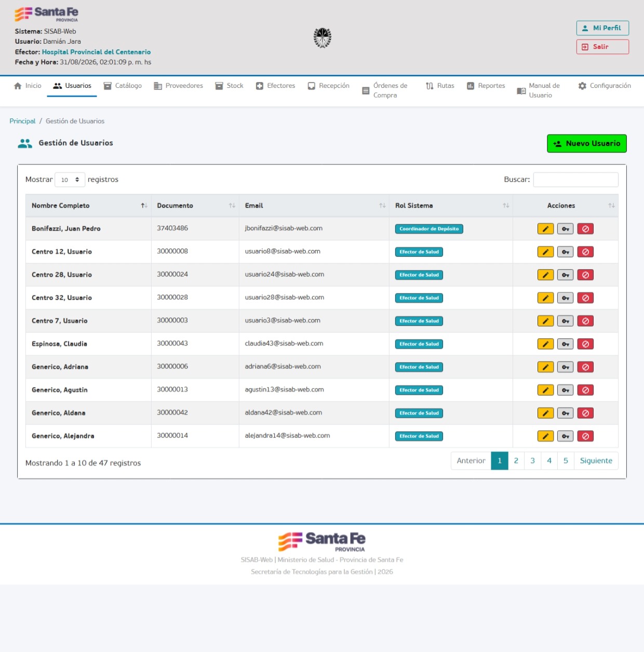The width and height of the screenshot is (644, 652).
Task: Click red ban icon in Generico, Alejandra row
Action: (585, 436)
